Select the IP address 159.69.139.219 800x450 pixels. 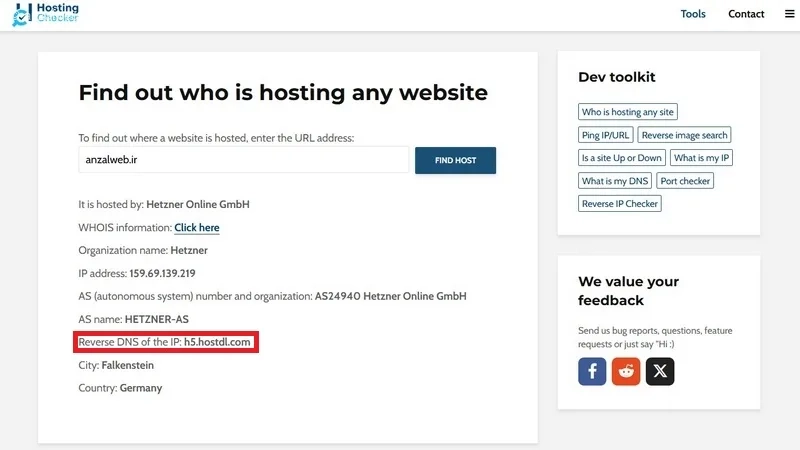click(x=162, y=273)
